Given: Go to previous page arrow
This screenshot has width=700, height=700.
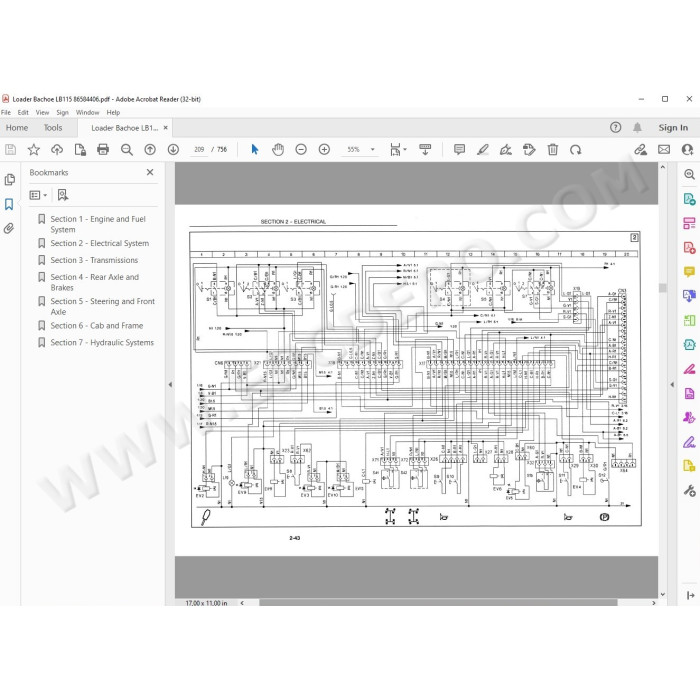Looking at the screenshot, I should pos(150,150).
